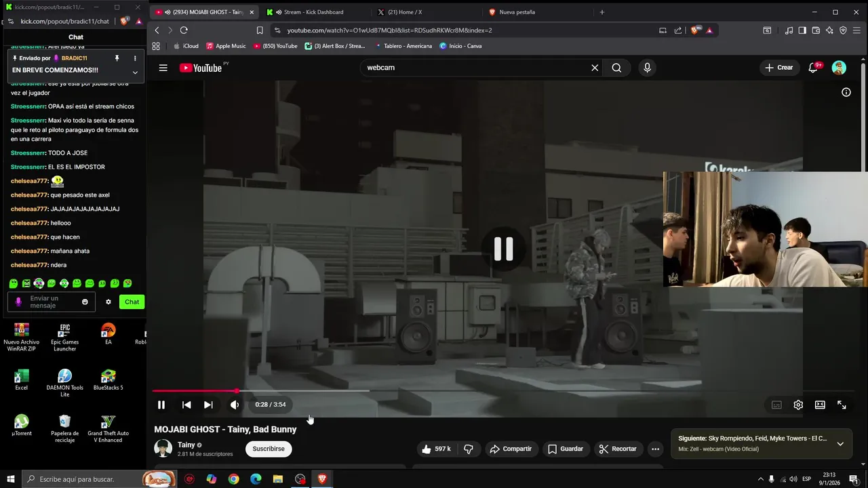Skip to the next video
This screenshot has width=868, height=488.
[208, 405]
